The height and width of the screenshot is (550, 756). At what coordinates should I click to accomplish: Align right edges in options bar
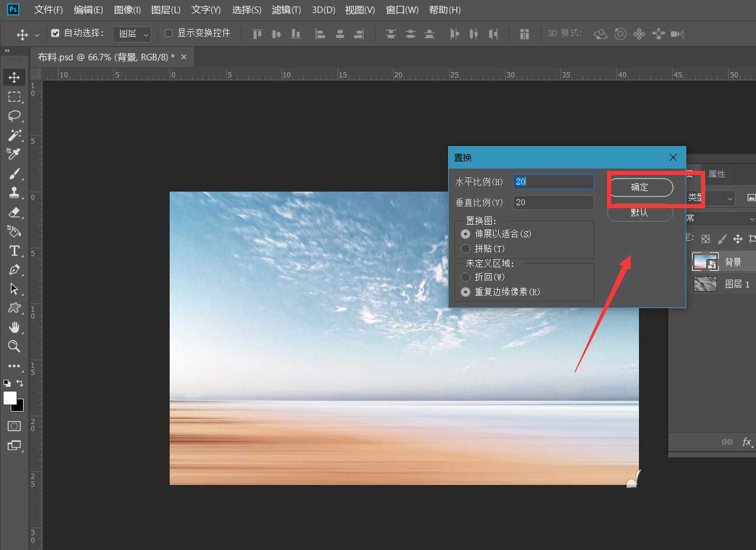(358, 34)
